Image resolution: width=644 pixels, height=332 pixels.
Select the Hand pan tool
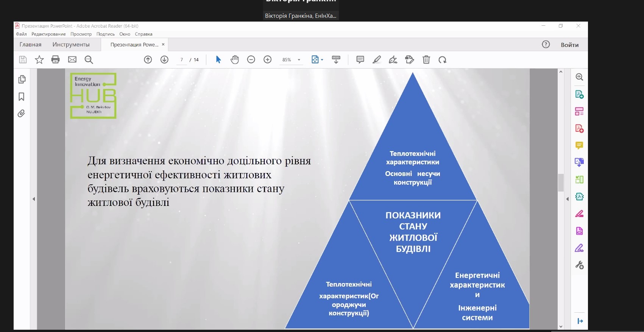click(235, 59)
